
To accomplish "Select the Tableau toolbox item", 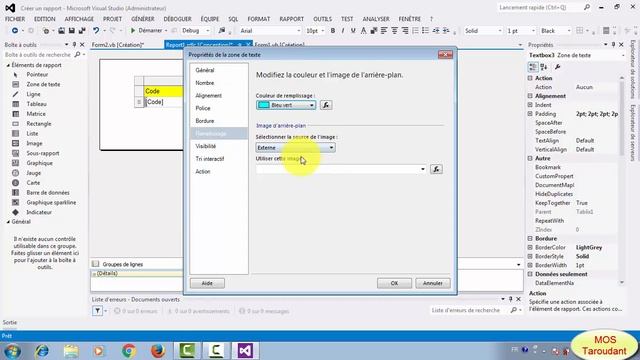I will pos(36,104).
